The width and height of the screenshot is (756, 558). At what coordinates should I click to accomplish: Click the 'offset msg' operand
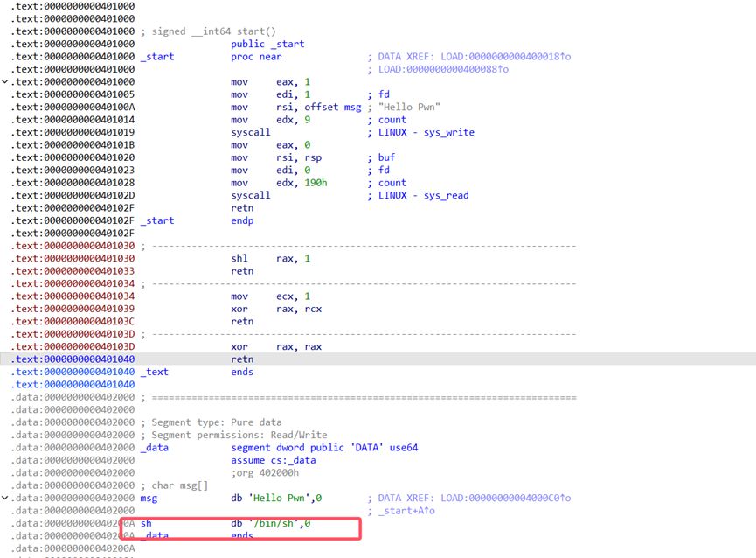click(332, 108)
